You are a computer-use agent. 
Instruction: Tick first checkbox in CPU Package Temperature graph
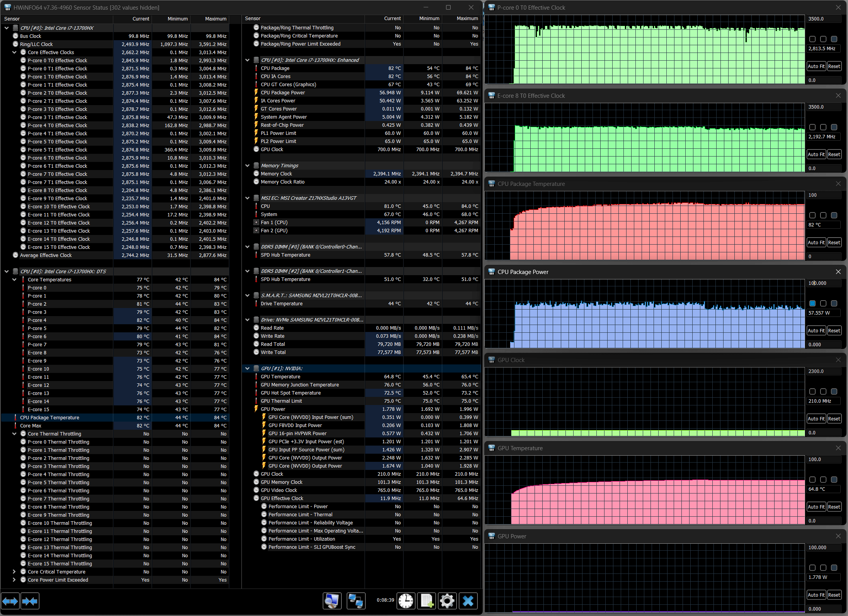pyautogui.click(x=812, y=215)
